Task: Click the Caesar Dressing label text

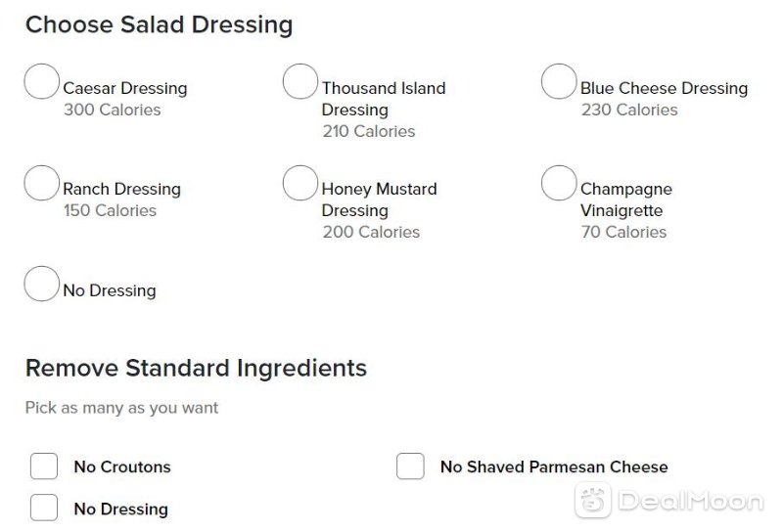Action: 125,88
